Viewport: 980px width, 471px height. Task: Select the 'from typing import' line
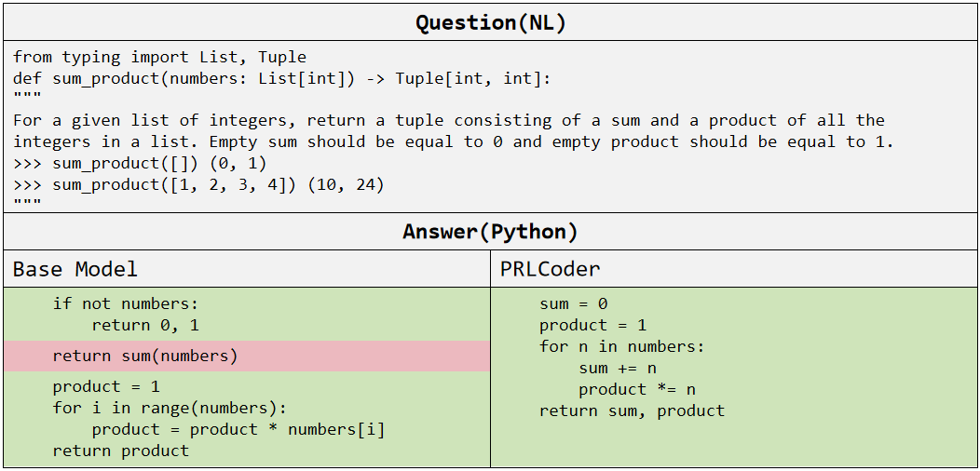159,58
